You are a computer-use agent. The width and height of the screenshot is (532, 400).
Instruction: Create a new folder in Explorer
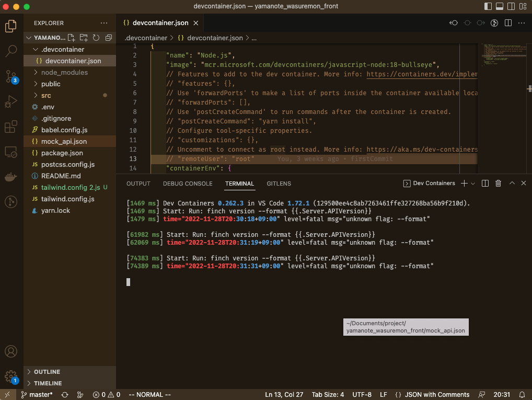[84, 38]
